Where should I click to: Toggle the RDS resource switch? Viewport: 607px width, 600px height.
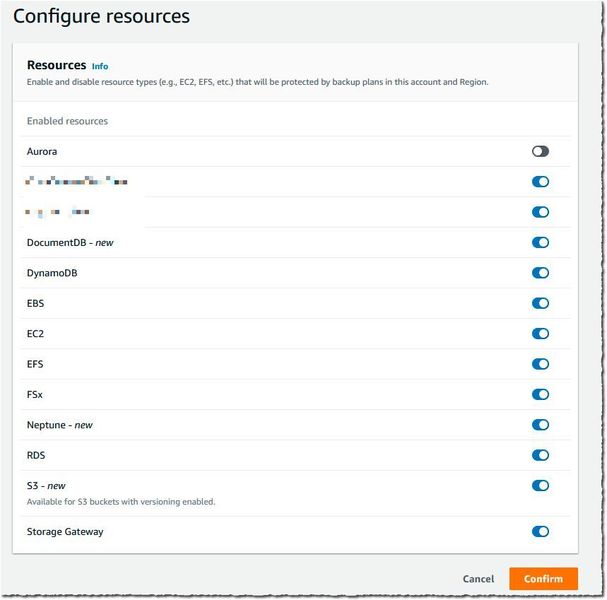540,455
